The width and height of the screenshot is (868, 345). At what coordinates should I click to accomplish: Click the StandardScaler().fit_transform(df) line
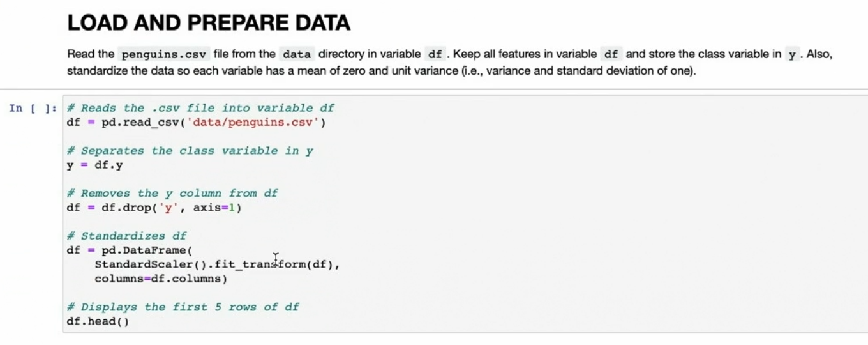click(216, 264)
